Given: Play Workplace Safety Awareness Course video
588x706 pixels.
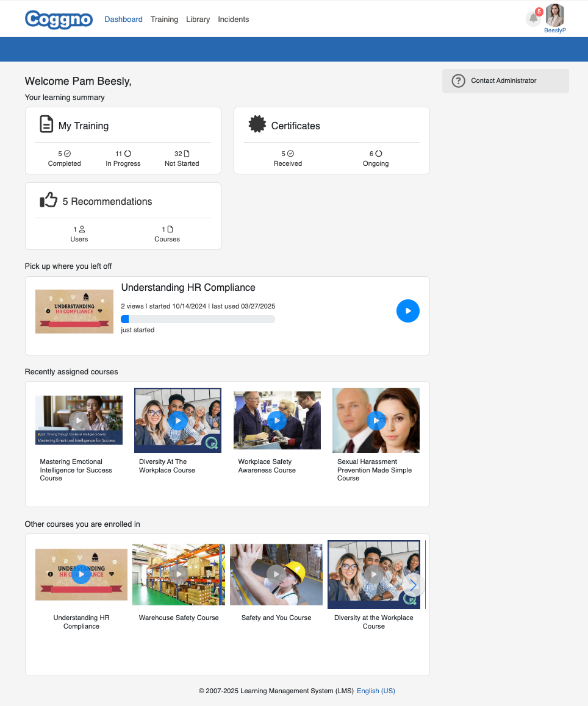Looking at the screenshot, I should click(x=277, y=420).
